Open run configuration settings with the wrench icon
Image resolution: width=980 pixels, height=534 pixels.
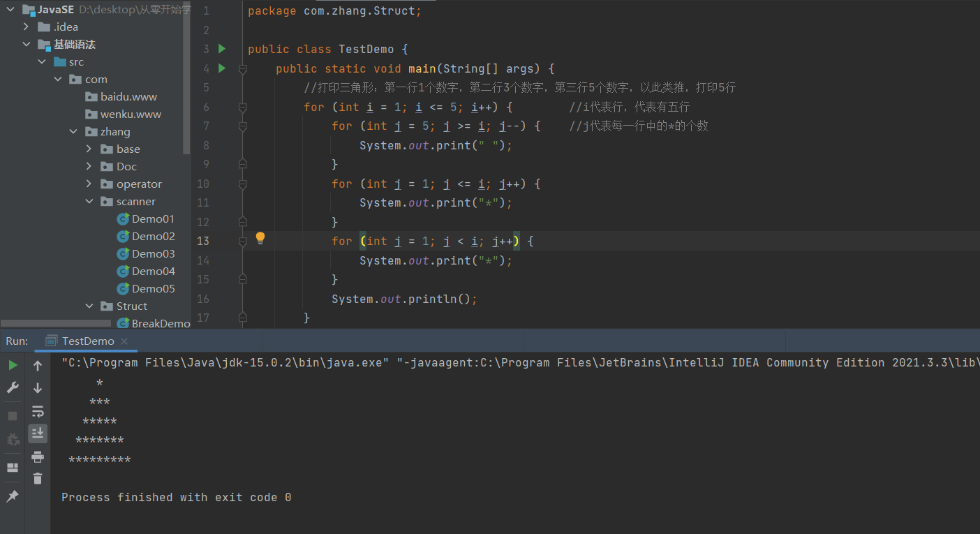[13, 387]
